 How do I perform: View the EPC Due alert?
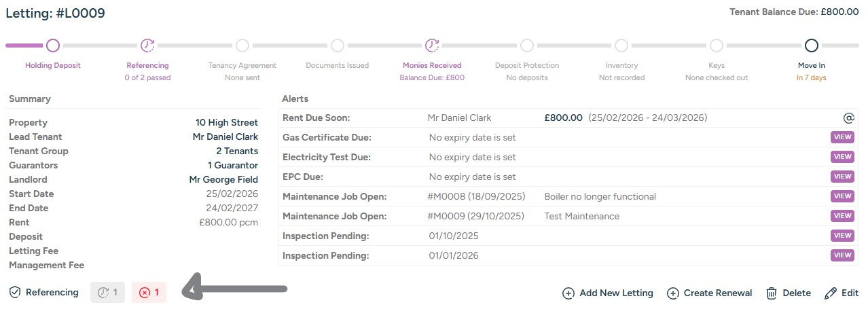[842, 177]
